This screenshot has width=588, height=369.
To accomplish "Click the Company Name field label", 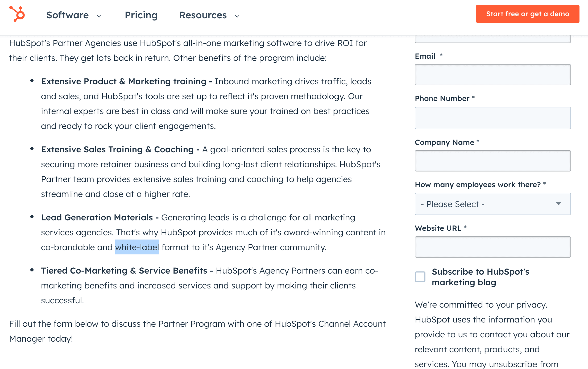I will coord(445,142).
